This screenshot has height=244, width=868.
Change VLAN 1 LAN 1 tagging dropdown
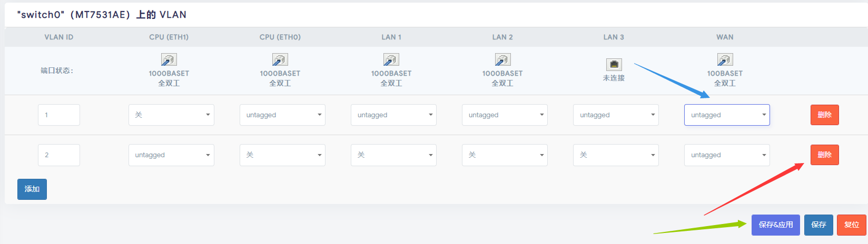point(393,115)
